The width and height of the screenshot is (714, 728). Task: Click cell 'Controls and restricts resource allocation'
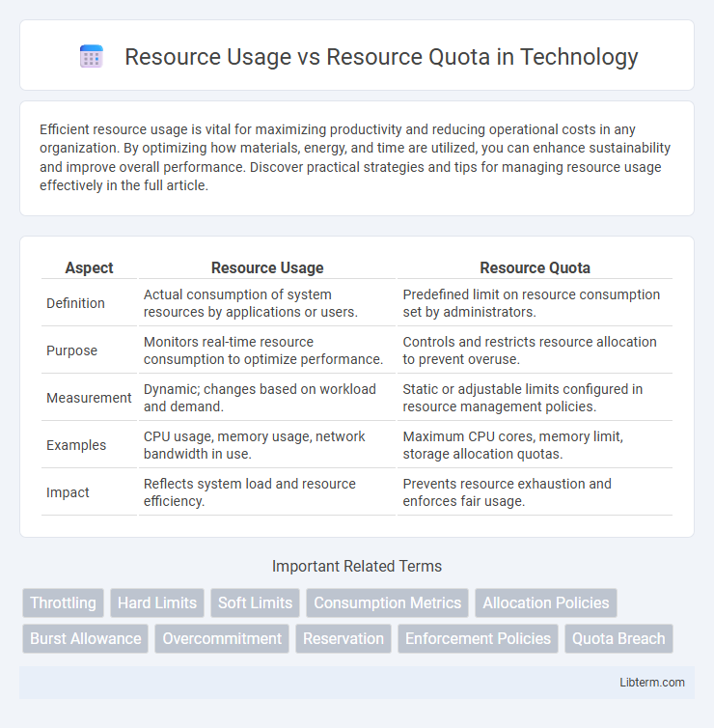[535, 350]
